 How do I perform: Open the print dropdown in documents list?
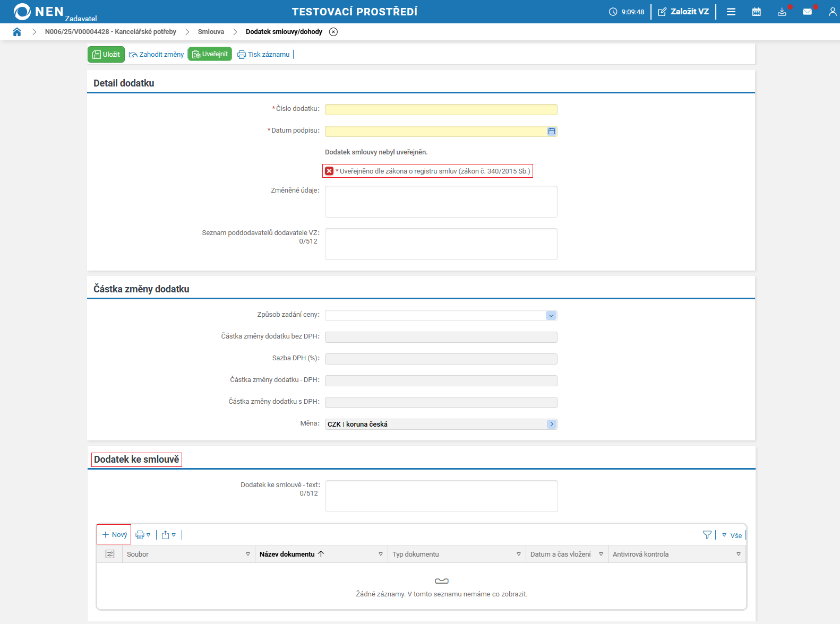pyautogui.click(x=143, y=535)
